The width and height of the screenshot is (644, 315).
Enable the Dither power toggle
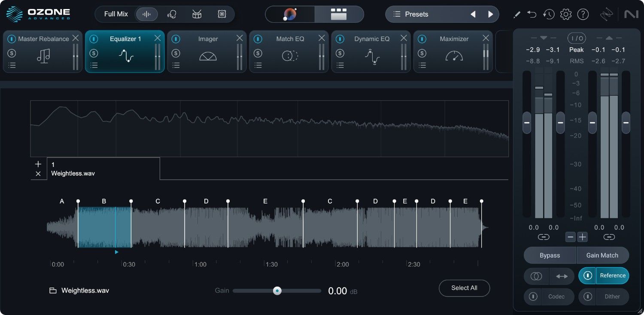point(588,297)
